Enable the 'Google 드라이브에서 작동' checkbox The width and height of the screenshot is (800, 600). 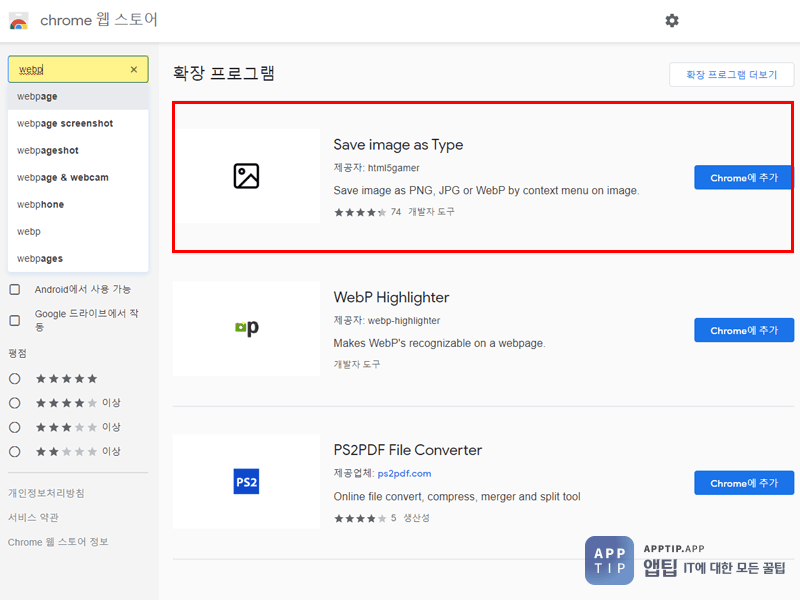click(x=15, y=320)
